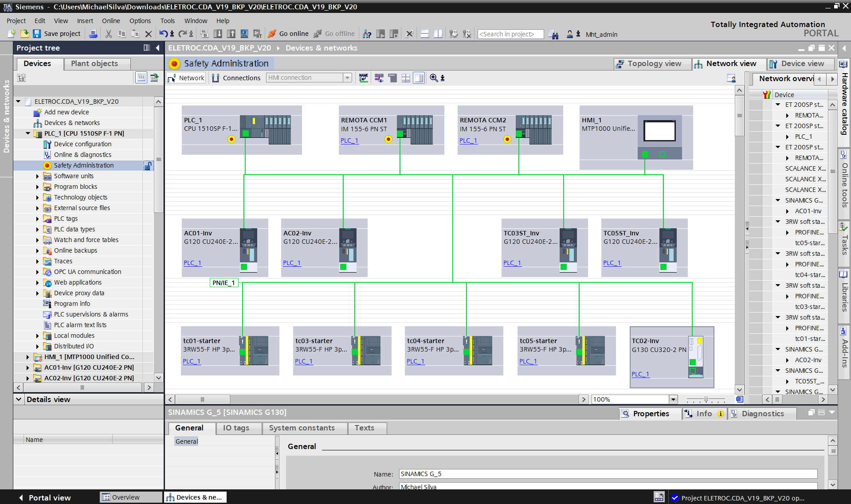Open the Options menu
851x504 pixels.
pos(140,21)
